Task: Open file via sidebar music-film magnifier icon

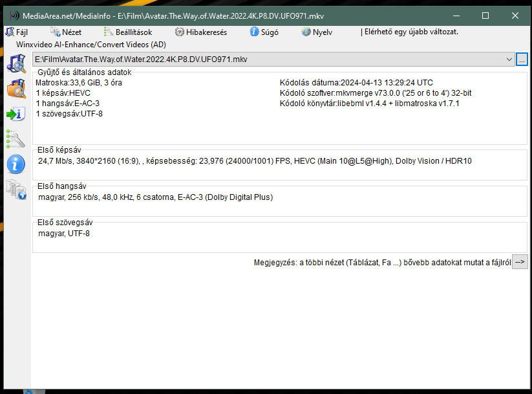Action: click(x=16, y=63)
